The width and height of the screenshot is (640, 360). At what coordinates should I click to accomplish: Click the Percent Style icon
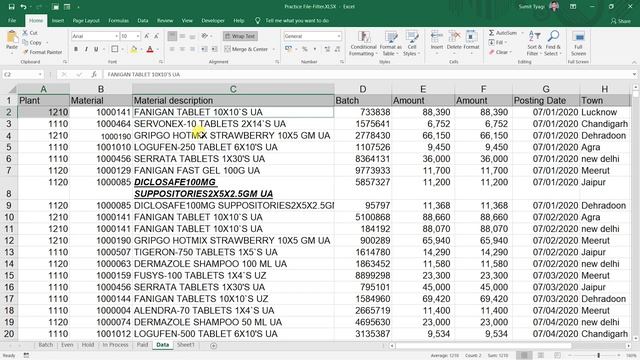304,49
